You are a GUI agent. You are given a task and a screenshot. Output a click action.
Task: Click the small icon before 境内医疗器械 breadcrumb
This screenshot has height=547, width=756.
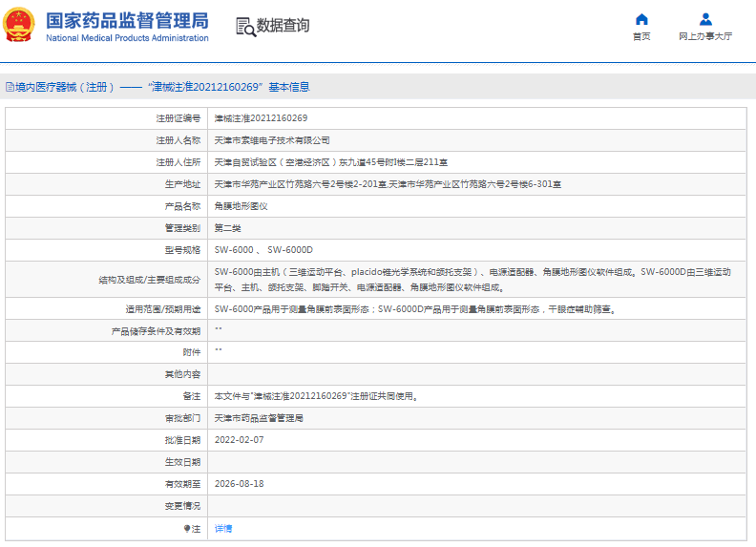click(x=10, y=87)
